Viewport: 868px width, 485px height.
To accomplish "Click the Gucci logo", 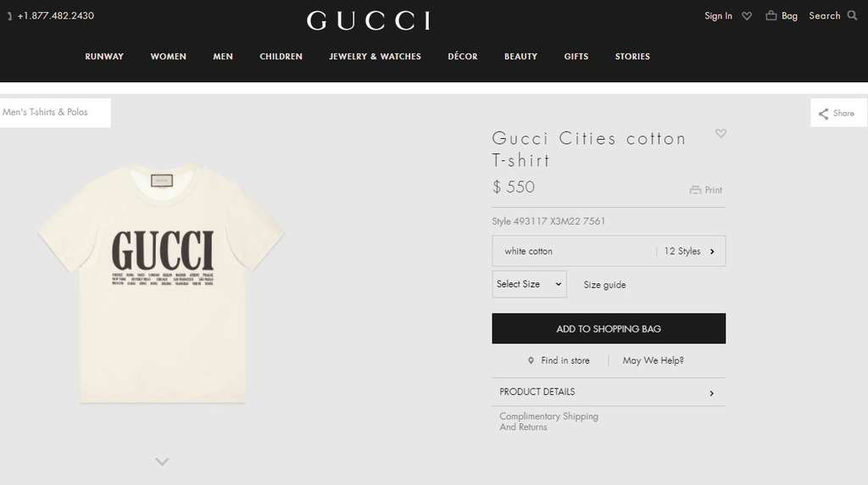I will pos(369,20).
